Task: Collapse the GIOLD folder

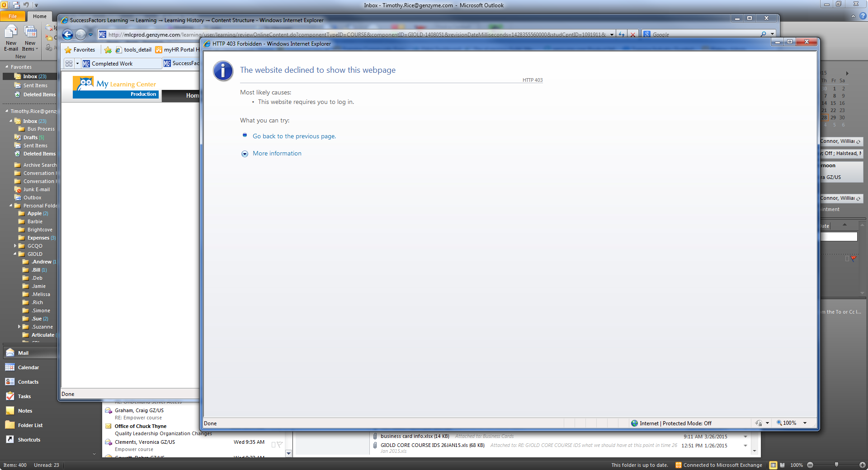Action: pos(15,254)
